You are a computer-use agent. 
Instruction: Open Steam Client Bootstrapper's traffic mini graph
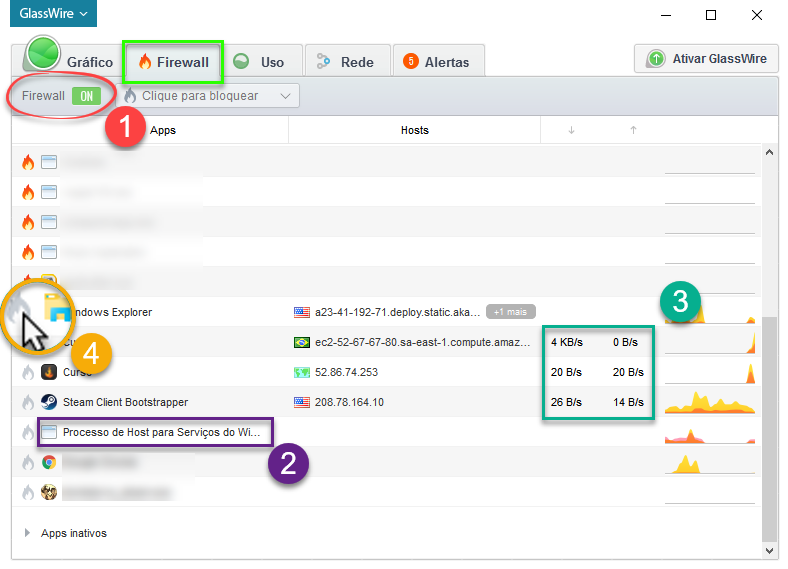710,403
